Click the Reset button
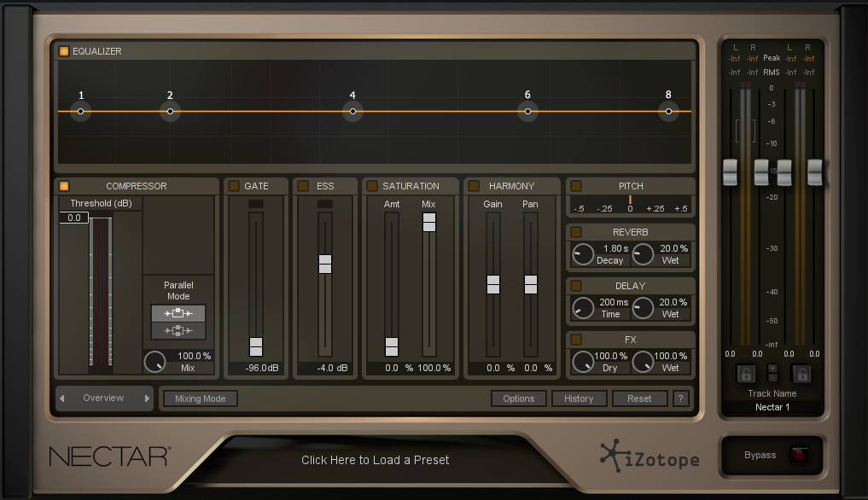The height and width of the screenshot is (500, 868). pos(639,398)
